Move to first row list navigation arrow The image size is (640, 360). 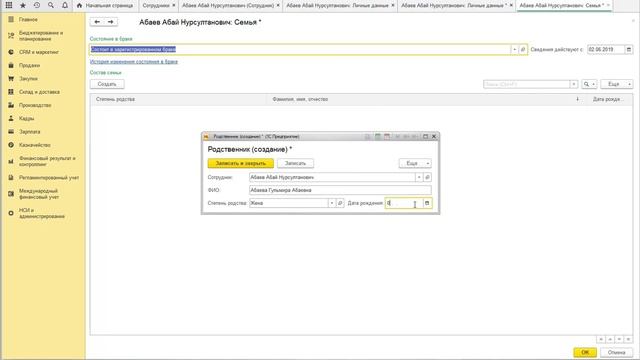(x=601, y=339)
